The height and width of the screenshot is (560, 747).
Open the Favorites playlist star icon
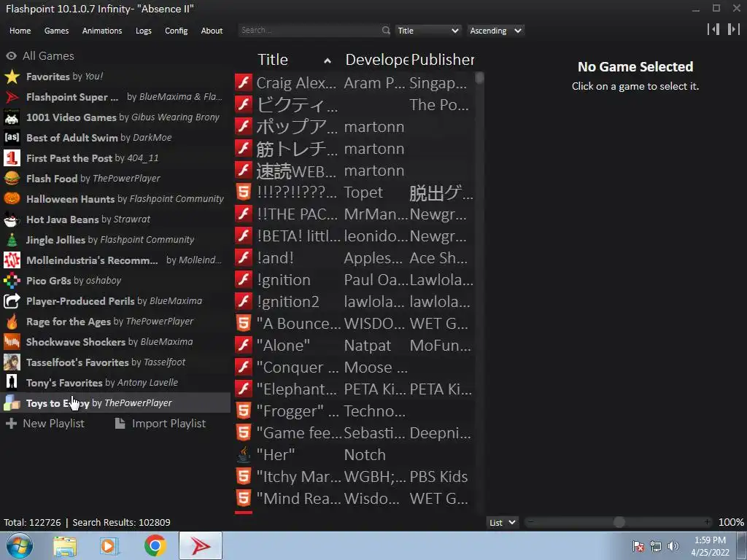click(x=12, y=76)
